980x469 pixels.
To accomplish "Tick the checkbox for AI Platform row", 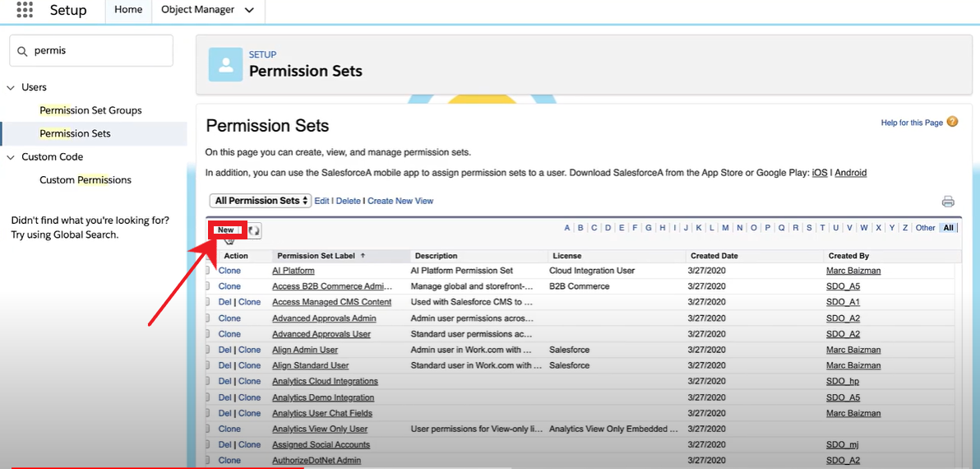I will (x=208, y=271).
